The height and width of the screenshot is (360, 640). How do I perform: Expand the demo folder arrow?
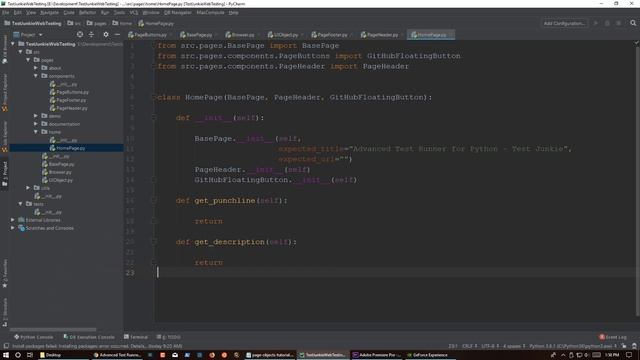[x=36, y=116]
